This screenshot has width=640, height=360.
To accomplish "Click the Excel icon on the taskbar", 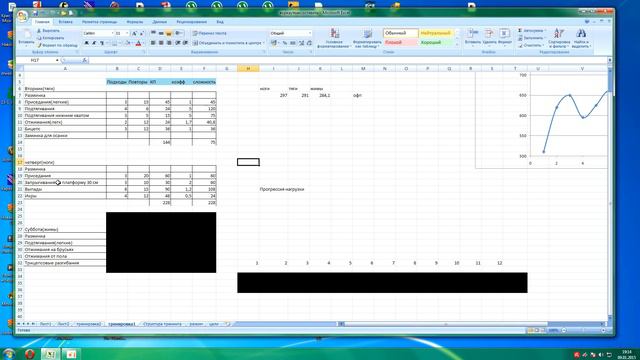I will pyautogui.click(x=50, y=354).
